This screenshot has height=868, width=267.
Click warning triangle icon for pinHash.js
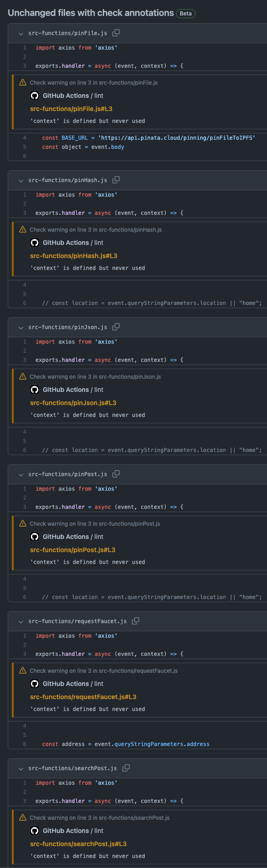coord(23,229)
